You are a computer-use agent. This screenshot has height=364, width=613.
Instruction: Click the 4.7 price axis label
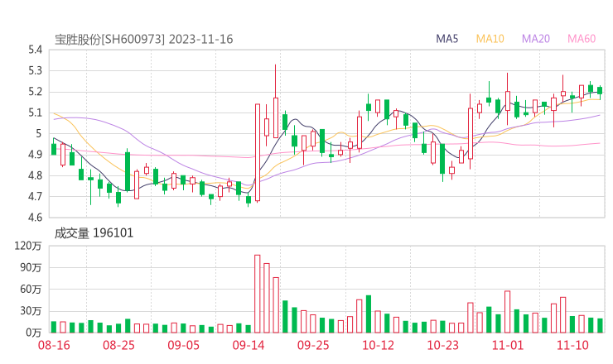35,196
